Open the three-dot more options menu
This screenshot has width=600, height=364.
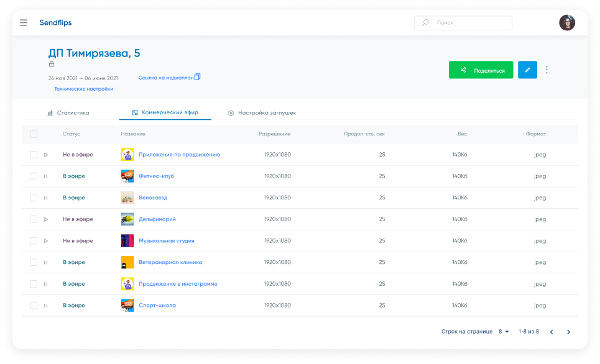(x=547, y=70)
